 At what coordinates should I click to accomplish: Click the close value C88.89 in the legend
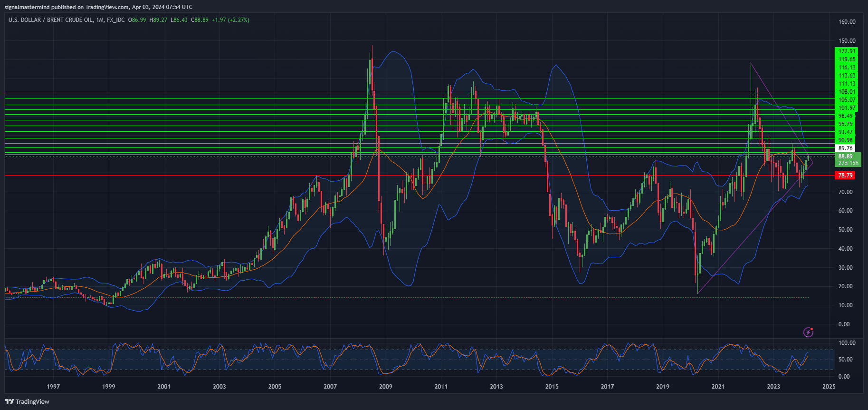(200, 20)
